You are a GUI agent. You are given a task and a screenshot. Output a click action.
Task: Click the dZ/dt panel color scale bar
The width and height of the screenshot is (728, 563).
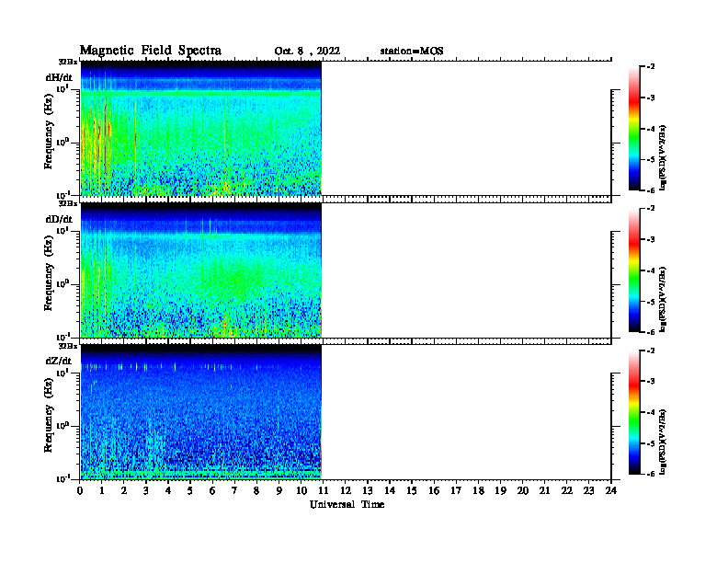634,412
